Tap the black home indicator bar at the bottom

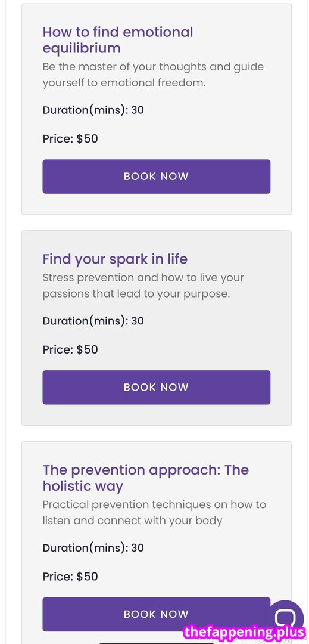point(156,643)
